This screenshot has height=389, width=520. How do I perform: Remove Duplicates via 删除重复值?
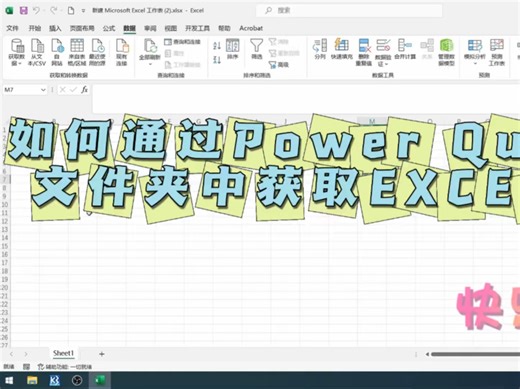pyautogui.click(x=363, y=52)
